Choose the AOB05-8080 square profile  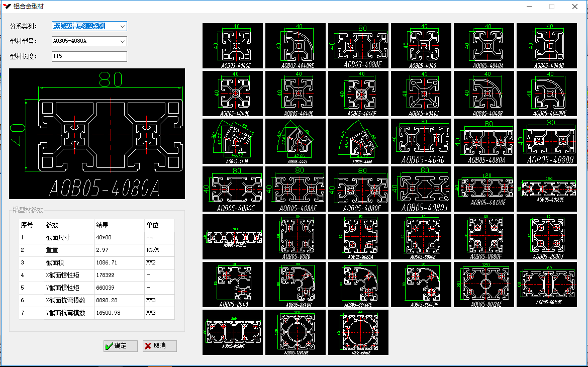[x=296, y=237]
